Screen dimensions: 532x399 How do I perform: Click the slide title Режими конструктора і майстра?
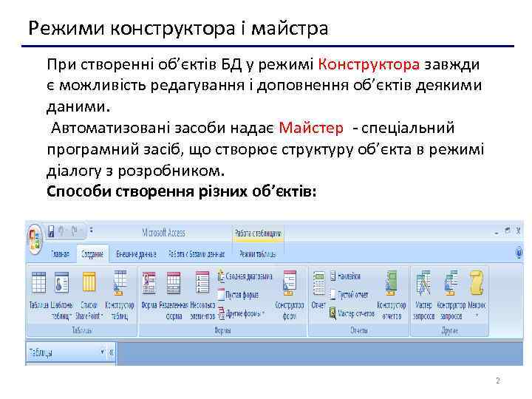point(178,28)
